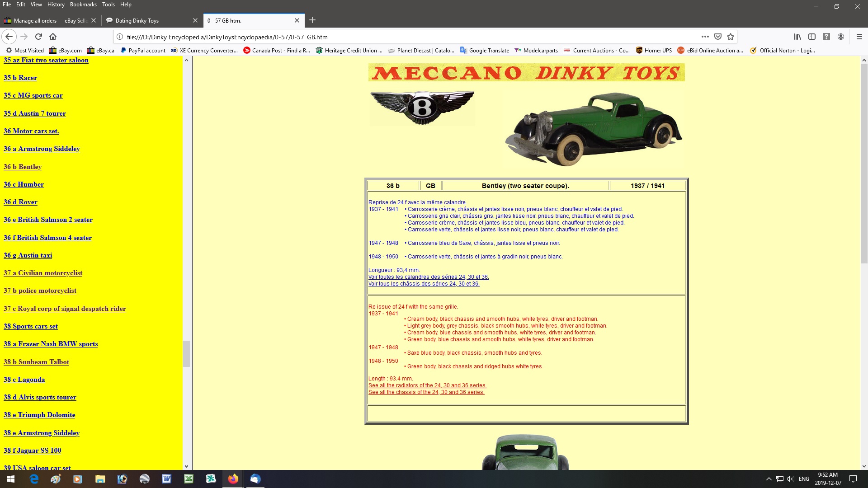This screenshot has height=488, width=868.
Task: Open Microsoft Excel from taskbar
Action: (x=189, y=479)
